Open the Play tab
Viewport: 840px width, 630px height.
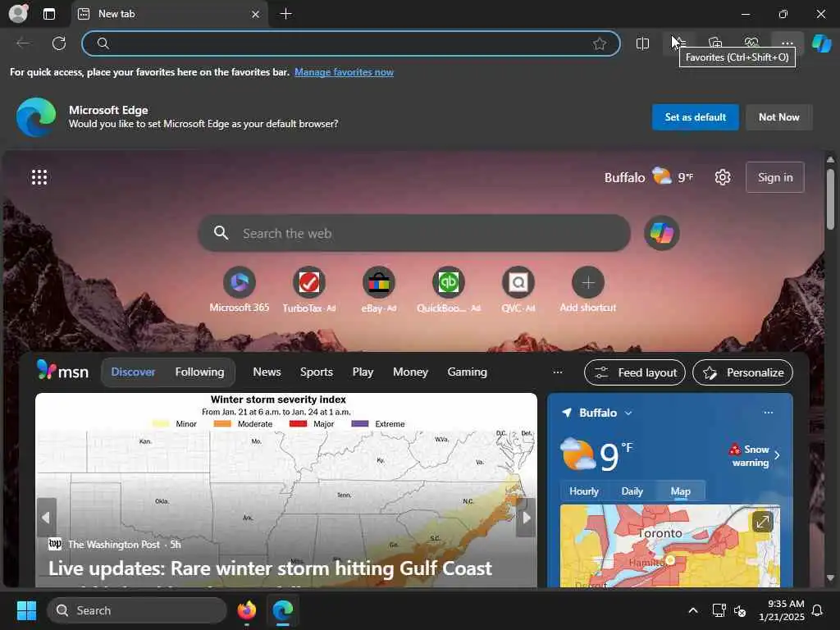click(363, 372)
